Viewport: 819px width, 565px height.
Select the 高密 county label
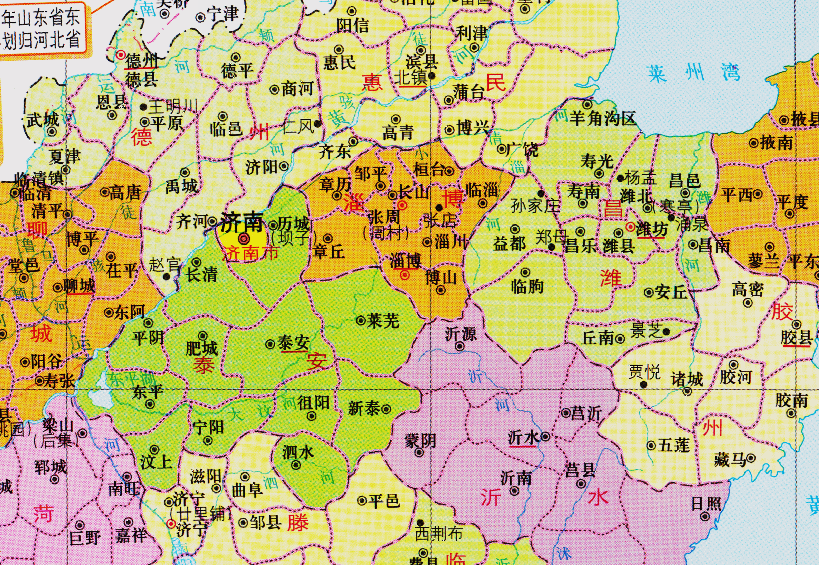(748, 288)
